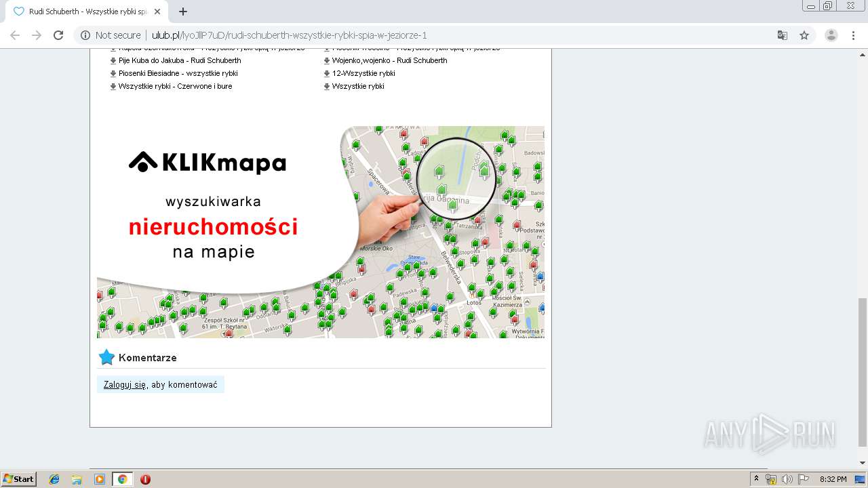
Task: Click download icon beside Wojenko, wojenko
Action: point(327,60)
